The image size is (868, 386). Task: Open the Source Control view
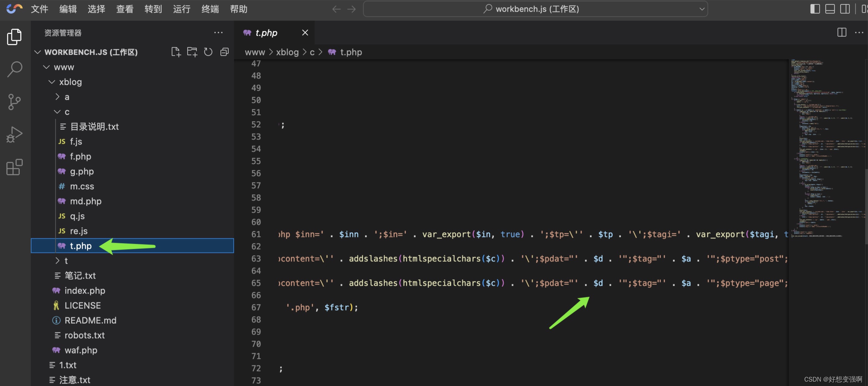click(x=15, y=102)
